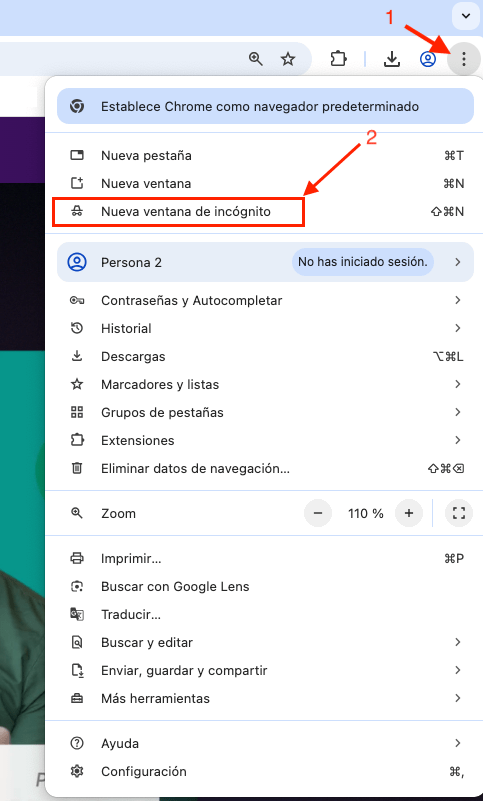This screenshot has width=483, height=801.
Task: Decrease zoom with the minus button
Action: pos(318,513)
